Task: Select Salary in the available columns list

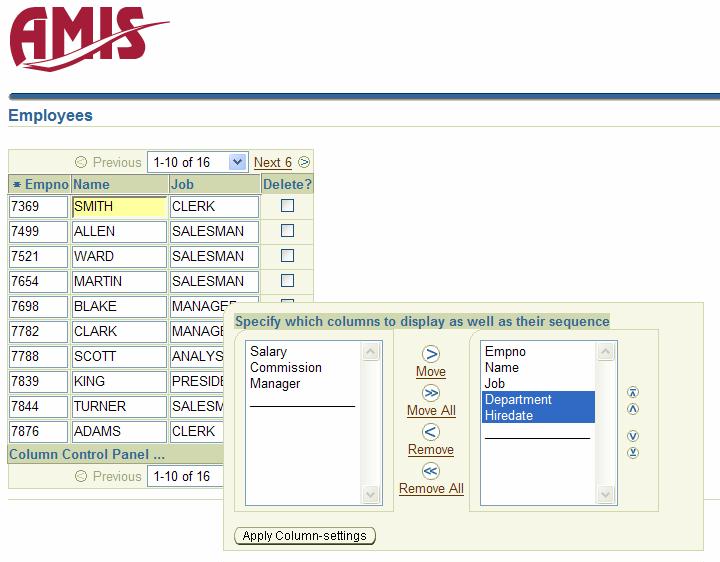Action: (x=269, y=352)
